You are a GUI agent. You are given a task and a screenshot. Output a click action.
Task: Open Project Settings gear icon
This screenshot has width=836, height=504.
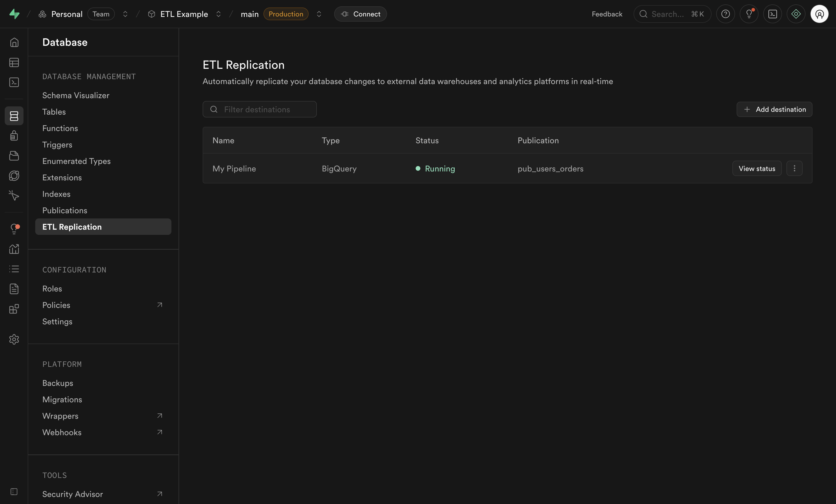pos(14,339)
